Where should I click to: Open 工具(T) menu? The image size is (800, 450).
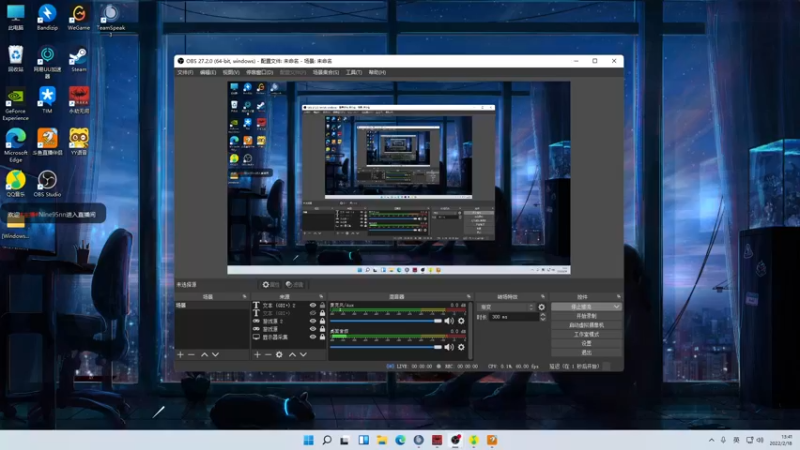(354, 72)
